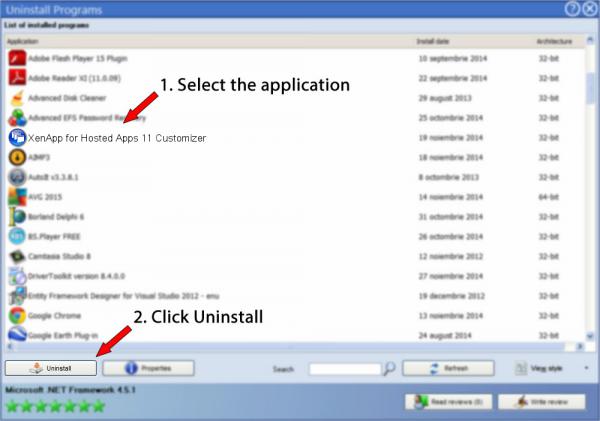Click the vertical scrollbar down arrow
This screenshot has height=421, width=600.
coord(590,336)
